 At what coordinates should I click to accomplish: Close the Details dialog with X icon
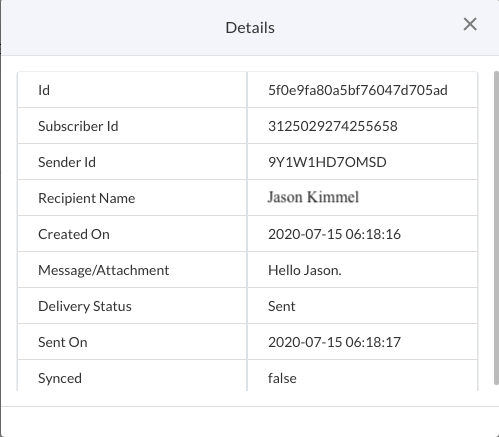point(470,24)
